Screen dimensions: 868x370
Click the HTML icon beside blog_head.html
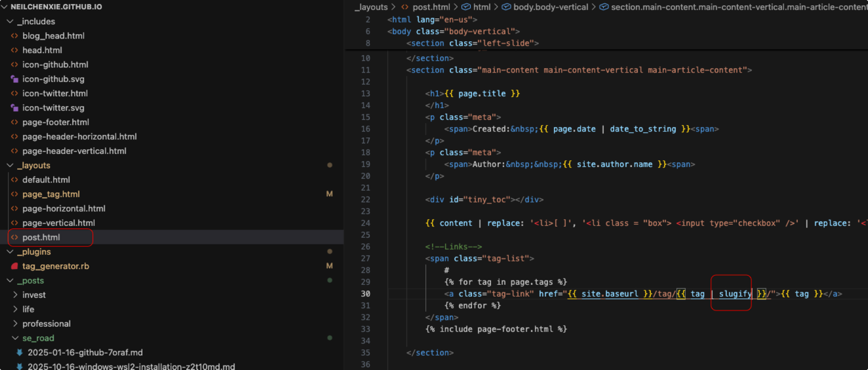pos(14,36)
